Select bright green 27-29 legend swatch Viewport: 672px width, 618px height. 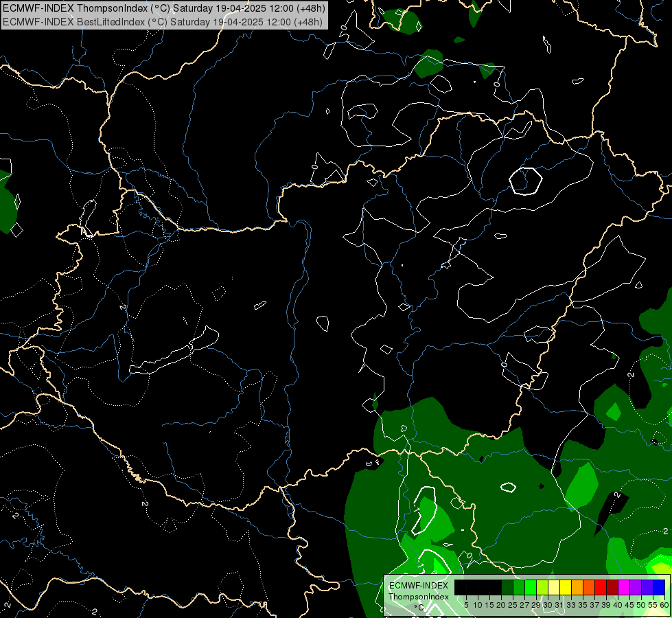tap(531, 587)
